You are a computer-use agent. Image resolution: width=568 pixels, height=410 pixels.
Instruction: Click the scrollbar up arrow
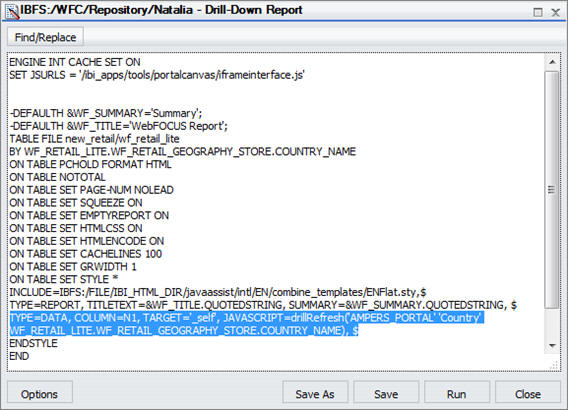click(552, 62)
